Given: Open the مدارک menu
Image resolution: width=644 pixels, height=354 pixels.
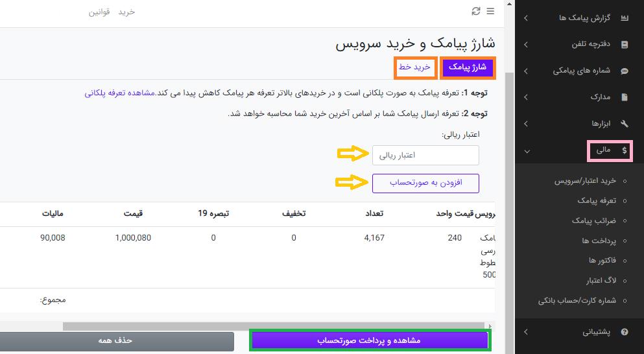Looking at the screenshot, I should click(x=601, y=97).
